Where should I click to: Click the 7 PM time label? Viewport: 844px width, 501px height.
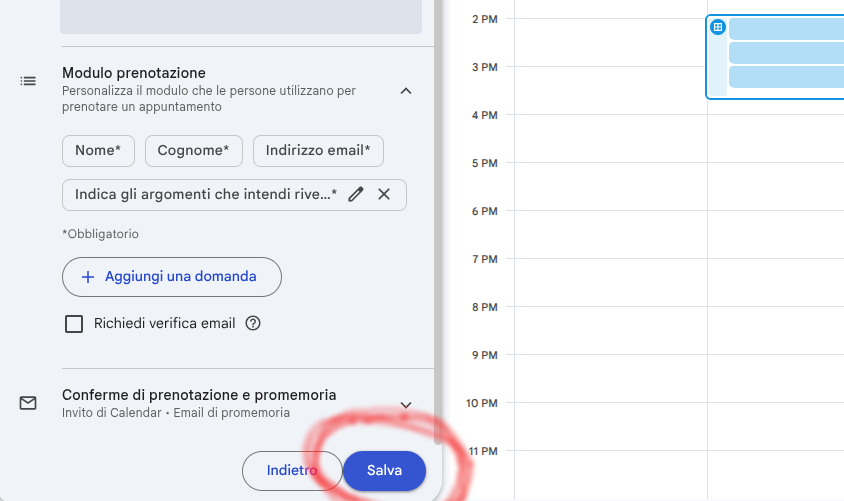pyautogui.click(x=484, y=259)
